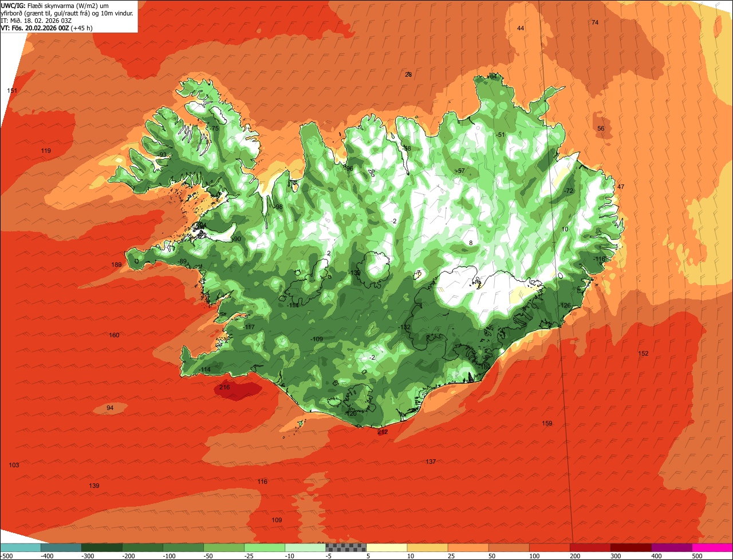Click the 189 value over the sea

(x=116, y=265)
